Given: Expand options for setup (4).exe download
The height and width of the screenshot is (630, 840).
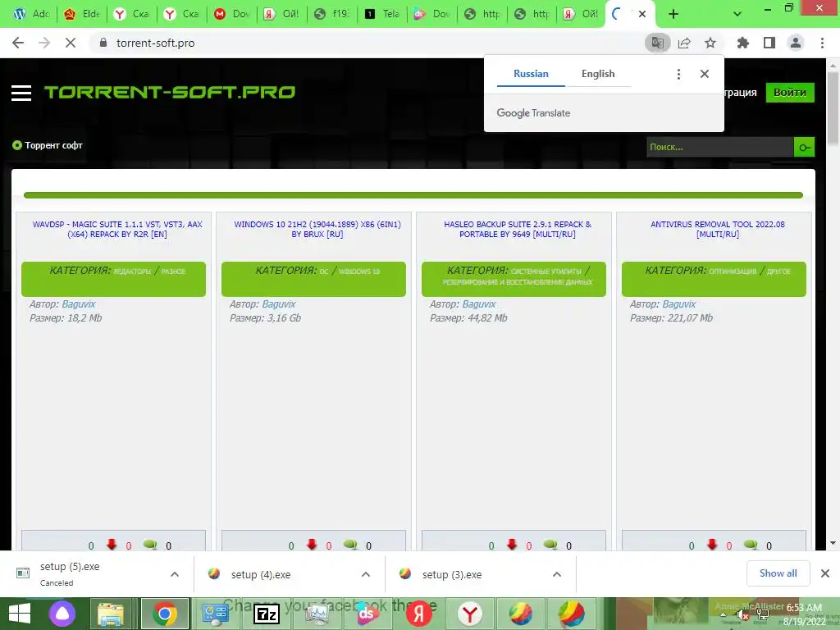Looking at the screenshot, I should click(366, 574).
